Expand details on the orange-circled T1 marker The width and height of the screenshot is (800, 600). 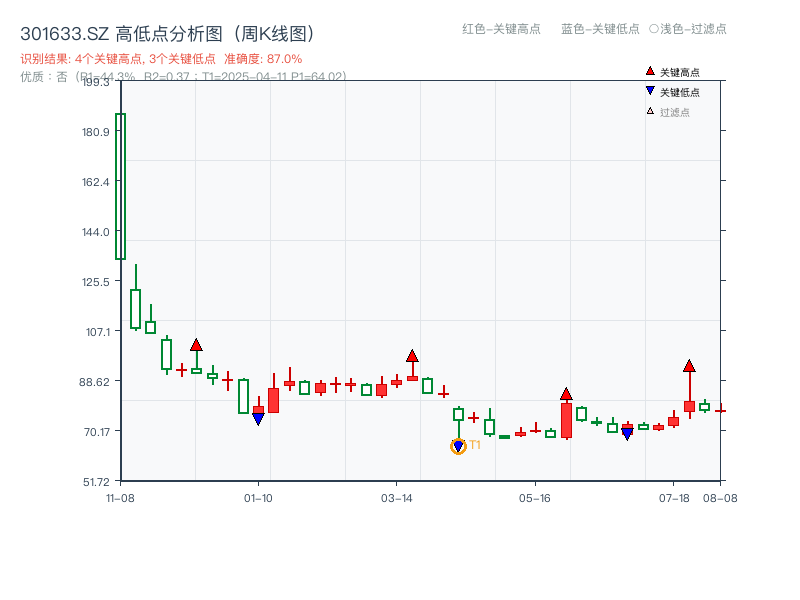(x=458, y=445)
